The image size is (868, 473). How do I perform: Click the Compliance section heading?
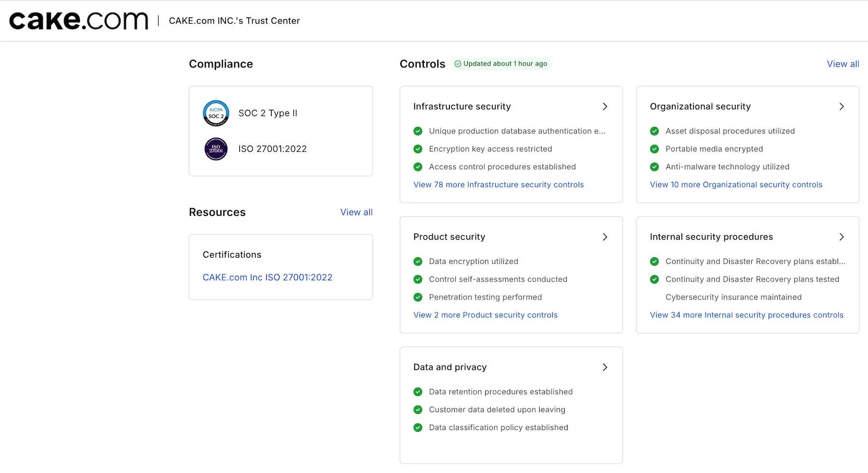221,64
